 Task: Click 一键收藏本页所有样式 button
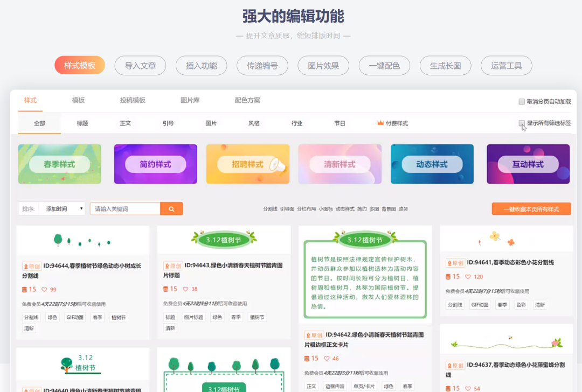[x=531, y=209]
